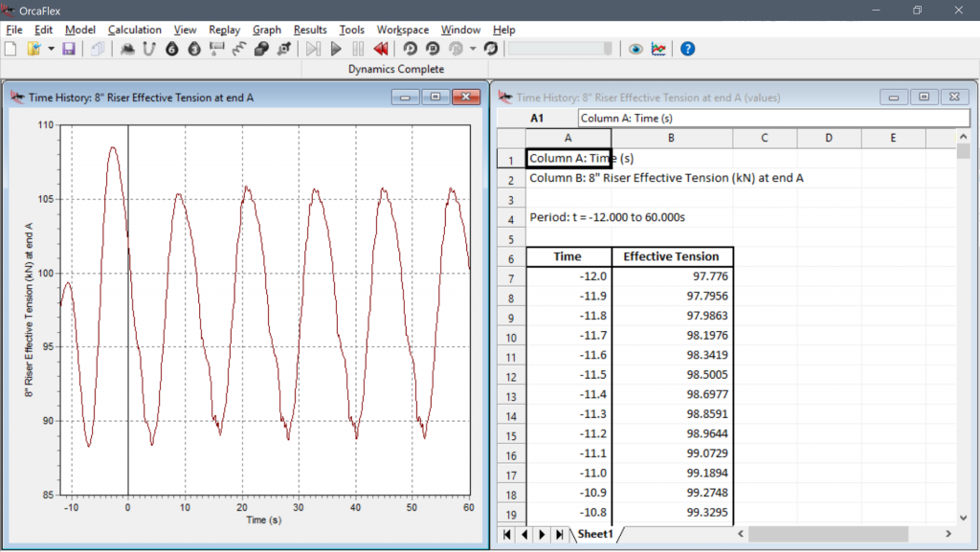This screenshot has width=980, height=552.
Task: Click the cell contents formula field
Action: coord(773,118)
